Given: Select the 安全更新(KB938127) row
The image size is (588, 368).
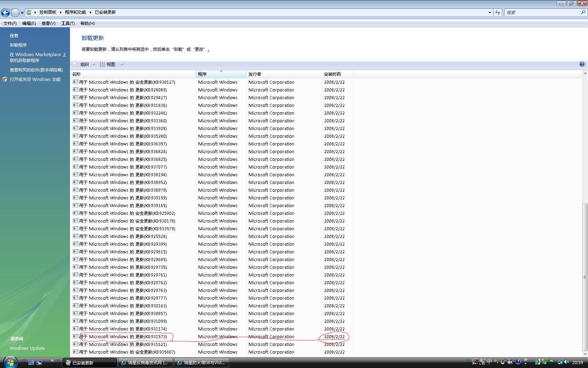Looking at the screenshot, I should 212,82.
